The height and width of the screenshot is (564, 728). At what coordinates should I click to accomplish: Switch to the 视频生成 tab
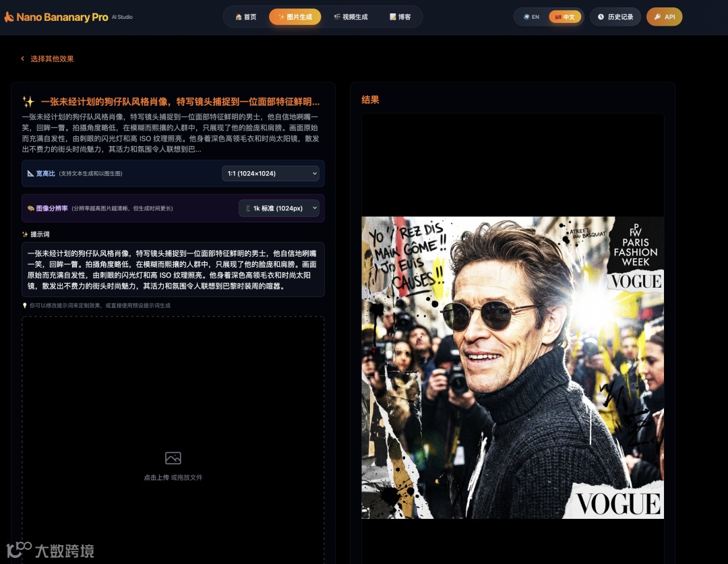351,17
